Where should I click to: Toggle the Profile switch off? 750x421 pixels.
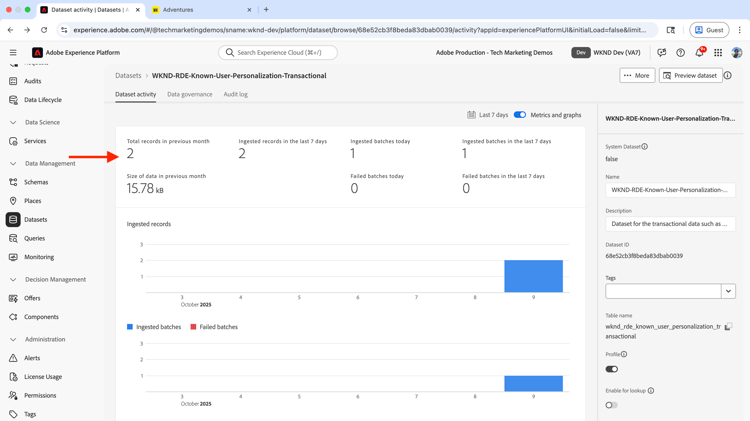(612, 369)
